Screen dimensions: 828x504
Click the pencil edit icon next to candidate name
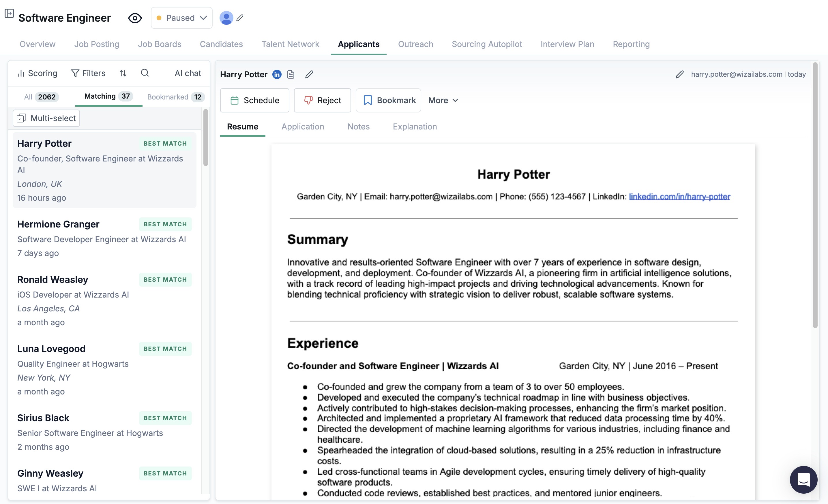(x=309, y=74)
